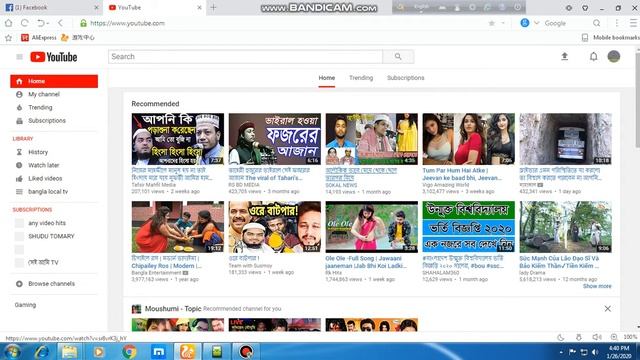Expand the bookmark star dropdown arrow
The image size is (640, 360).
[x=503, y=23]
